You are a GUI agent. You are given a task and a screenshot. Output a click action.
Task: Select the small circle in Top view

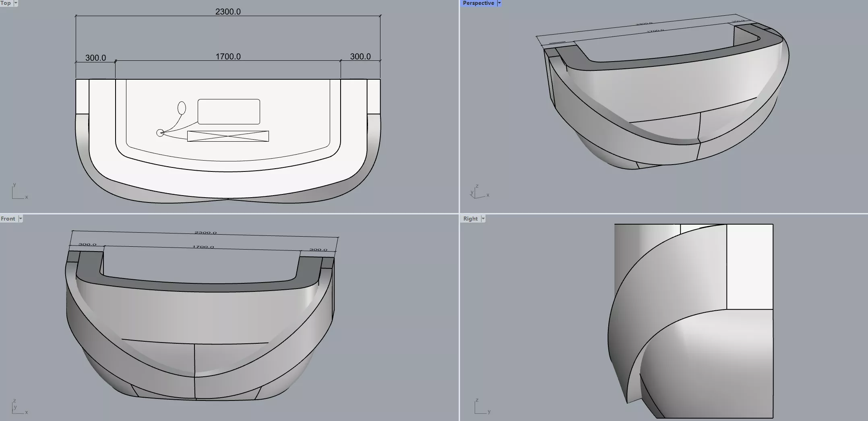pyautogui.click(x=160, y=133)
